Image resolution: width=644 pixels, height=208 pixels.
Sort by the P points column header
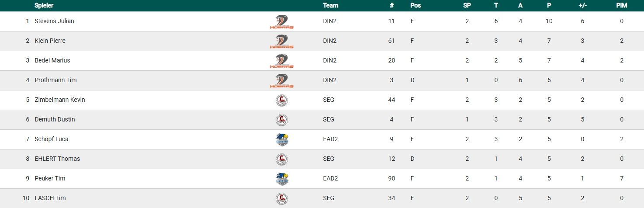click(549, 6)
